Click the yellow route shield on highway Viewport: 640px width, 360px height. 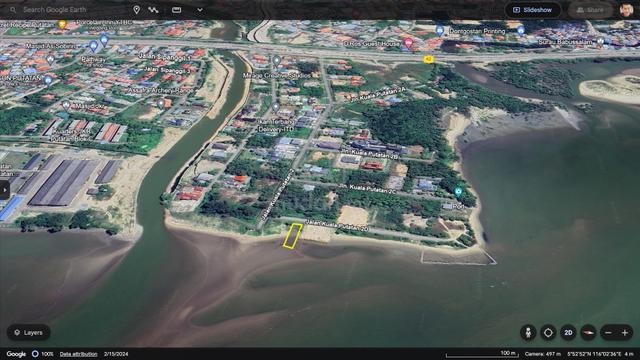tap(428, 59)
